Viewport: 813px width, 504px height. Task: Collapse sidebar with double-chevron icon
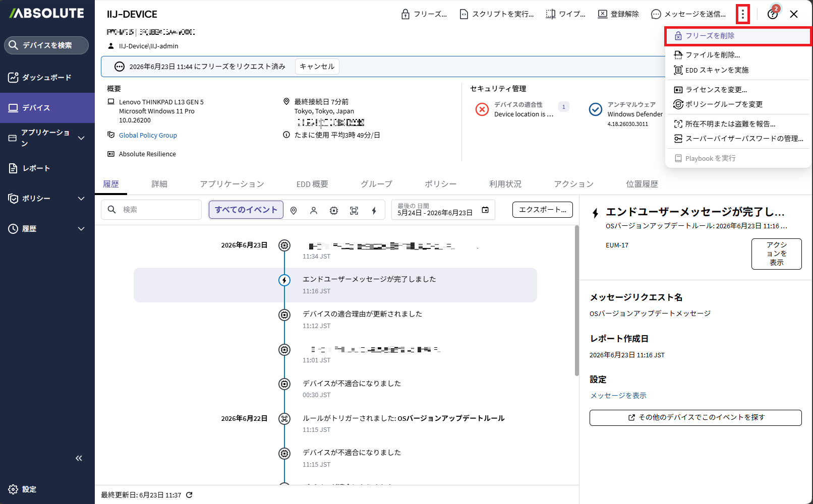[79, 458]
